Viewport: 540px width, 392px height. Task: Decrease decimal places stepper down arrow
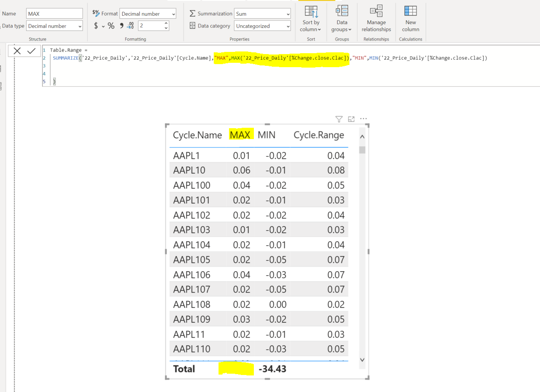166,28
